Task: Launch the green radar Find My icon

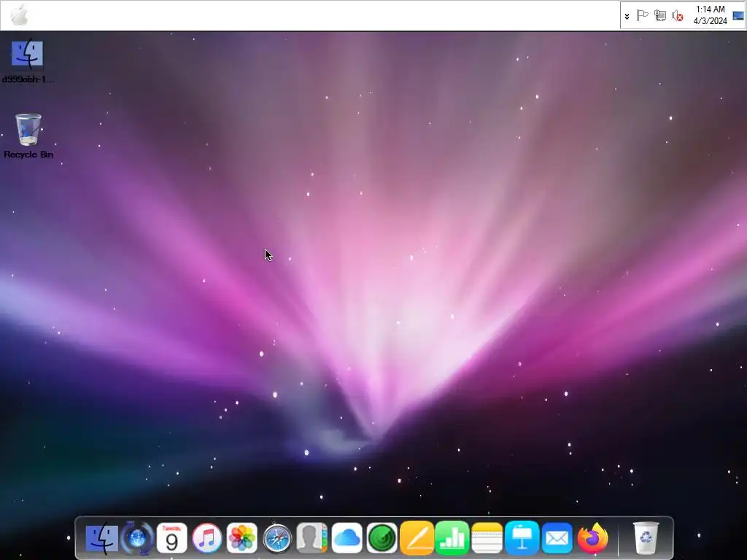Action: (x=382, y=539)
